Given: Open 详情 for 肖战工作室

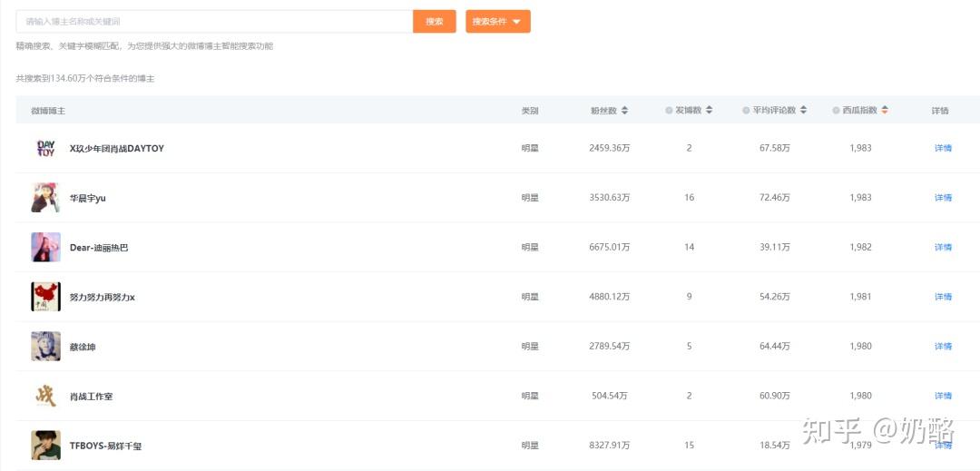Looking at the screenshot, I should pyautogui.click(x=943, y=396).
